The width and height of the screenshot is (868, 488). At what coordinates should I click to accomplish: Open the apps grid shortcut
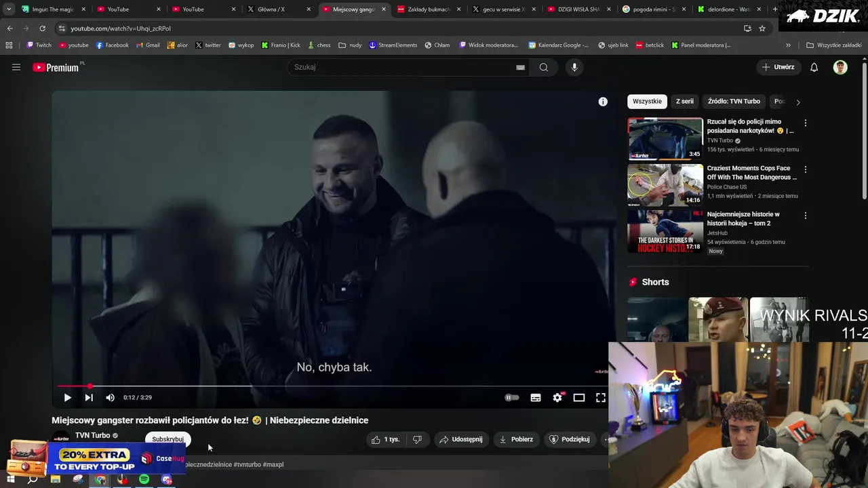[x=9, y=45]
